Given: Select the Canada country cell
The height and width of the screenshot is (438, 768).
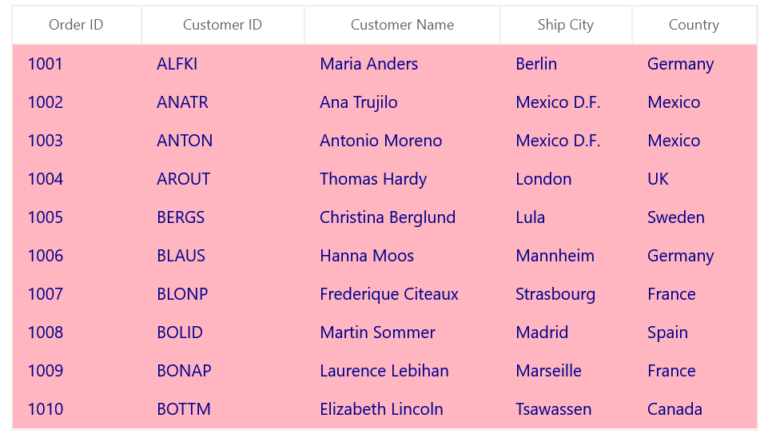Looking at the screenshot, I should (x=695, y=409).
